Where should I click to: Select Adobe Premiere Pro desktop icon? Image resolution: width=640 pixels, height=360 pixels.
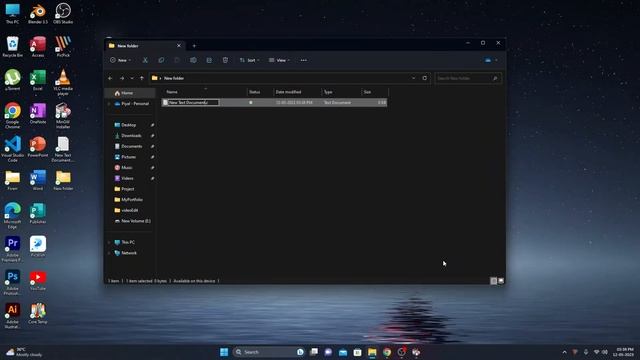pyautogui.click(x=13, y=249)
